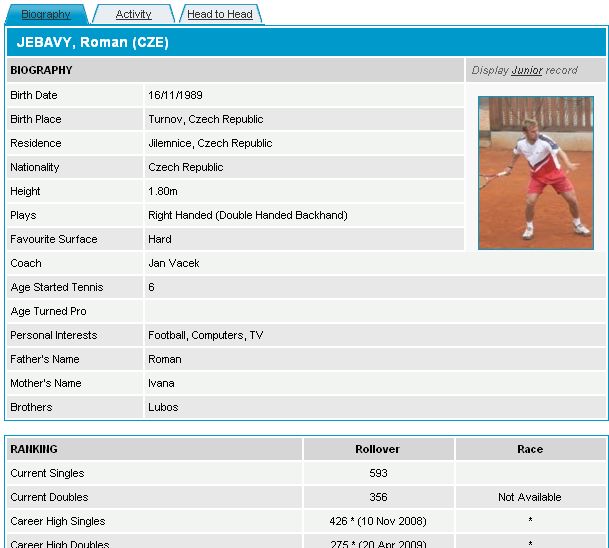Click birth place Turnov, Czech Republic
This screenshot has width=609, height=548.
[206, 119]
